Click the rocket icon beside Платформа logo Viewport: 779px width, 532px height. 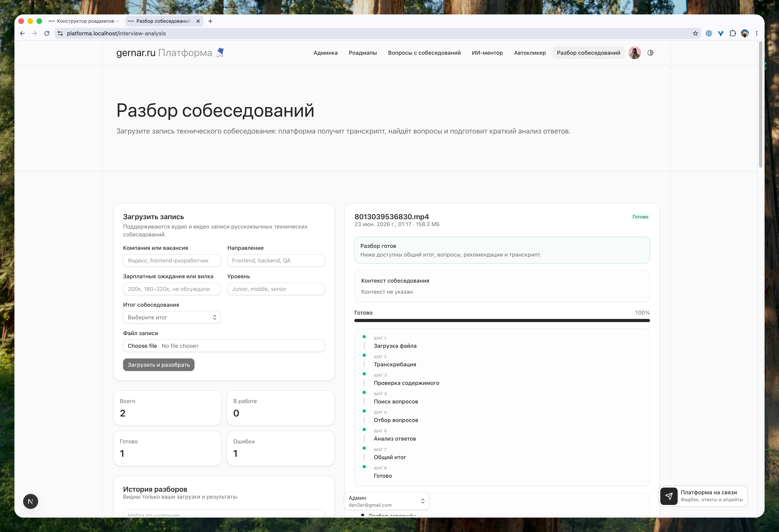click(220, 52)
